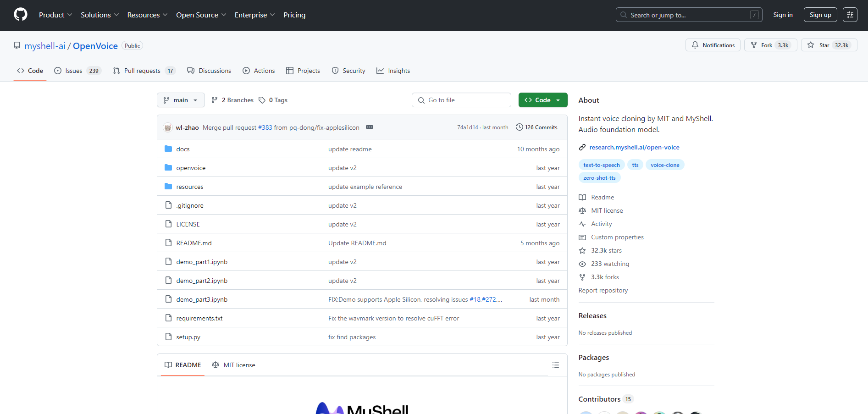868x414 pixels.
Task: Click Report repository link
Action: click(x=603, y=290)
